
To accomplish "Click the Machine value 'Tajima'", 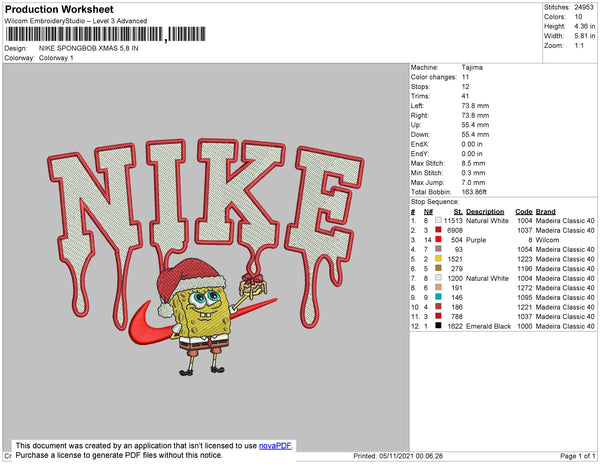I will (x=472, y=67).
